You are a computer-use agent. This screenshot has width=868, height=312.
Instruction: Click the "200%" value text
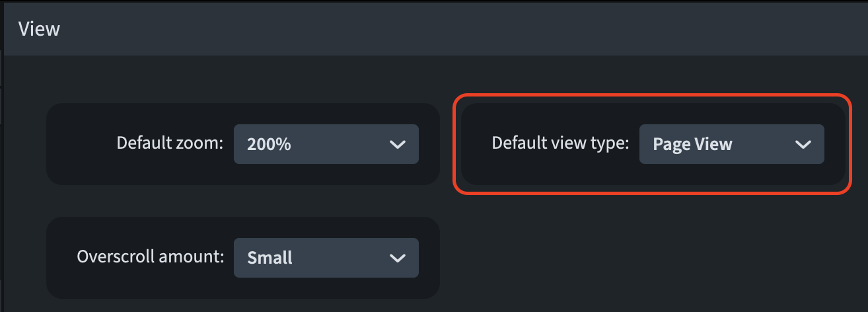coord(269,145)
